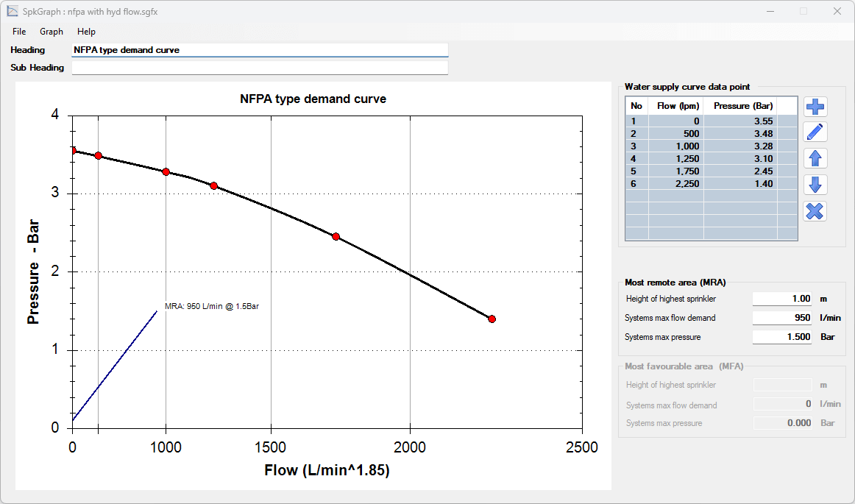Click the Pressure (Bar) column header
855x504 pixels.
click(742, 106)
